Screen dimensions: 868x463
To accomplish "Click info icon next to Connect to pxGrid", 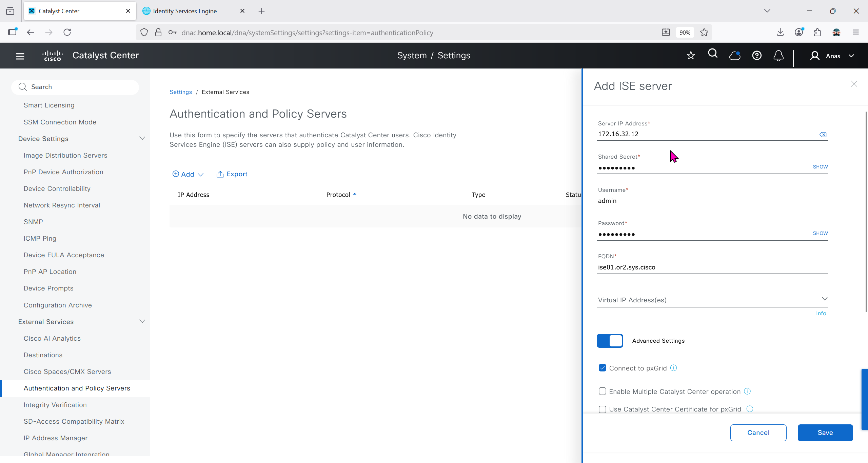I will (x=674, y=368).
